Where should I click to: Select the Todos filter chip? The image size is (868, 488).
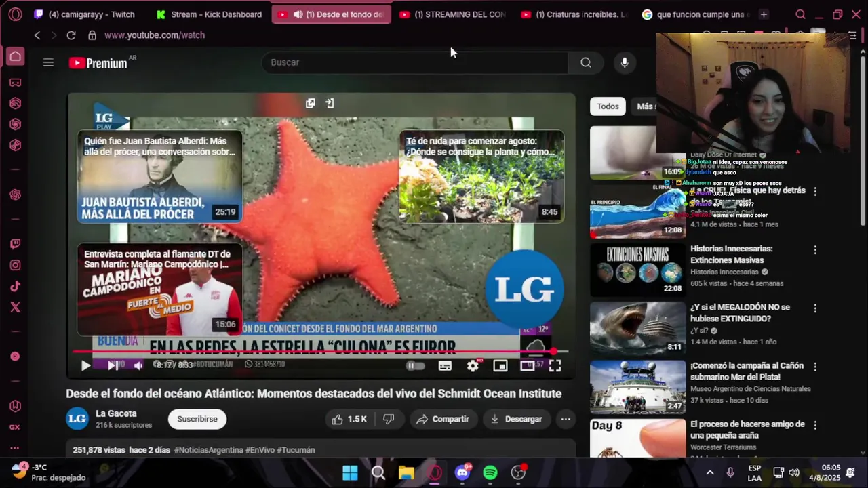click(608, 106)
